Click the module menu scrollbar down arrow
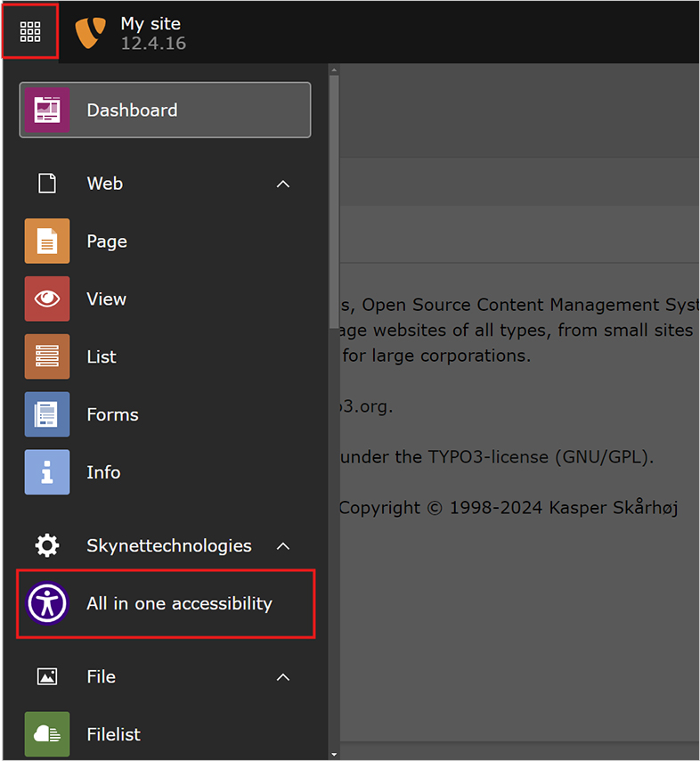The image size is (700, 761). tap(334, 753)
